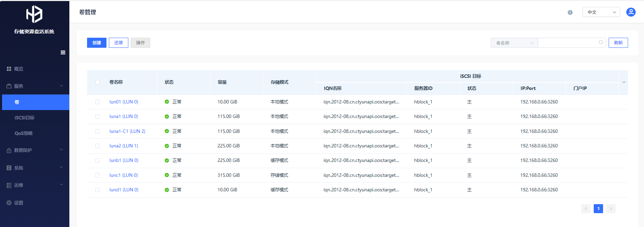Image resolution: width=644 pixels, height=227 pixels.
Task: Click the HB logo at top left
Action: coord(34,14)
